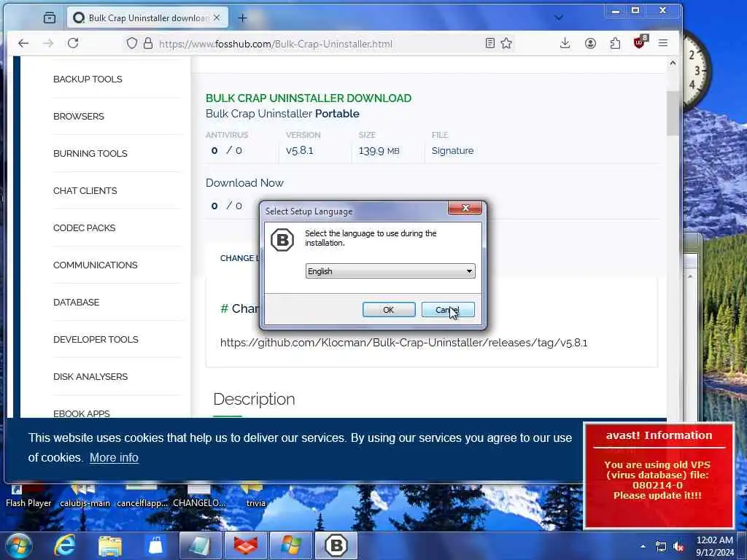The height and width of the screenshot is (560, 747).
Task: Open COMMUNICATIONS category
Action: (x=96, y=265)
